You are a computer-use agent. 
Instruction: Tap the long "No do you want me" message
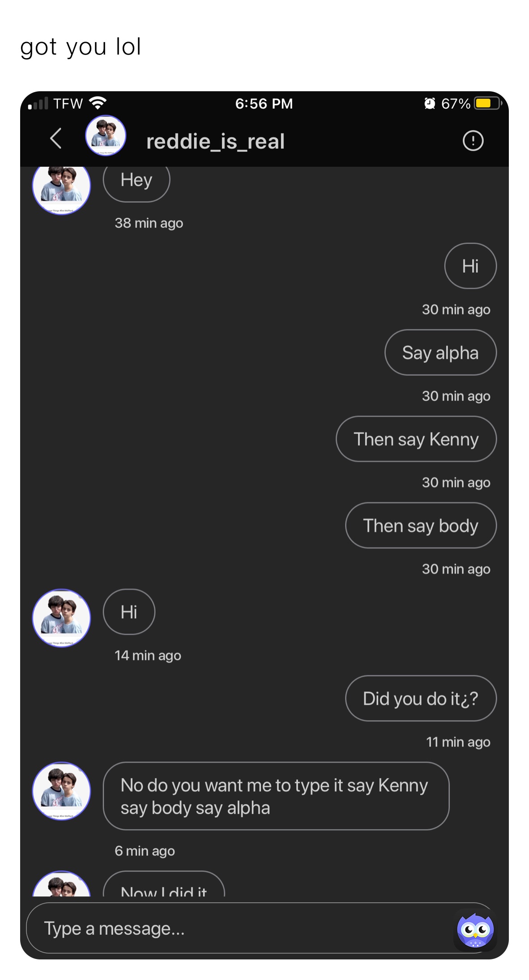click(x=276, y=796)
